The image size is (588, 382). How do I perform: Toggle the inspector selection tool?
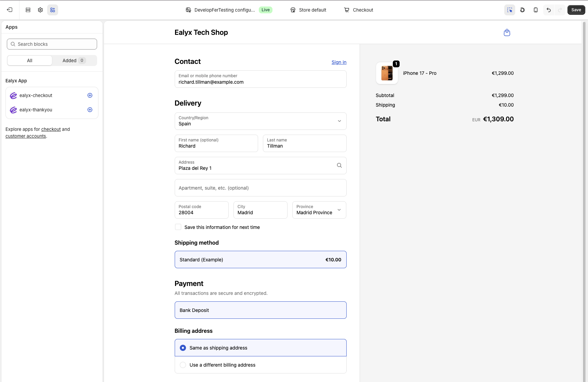click(x=509, y=10)
